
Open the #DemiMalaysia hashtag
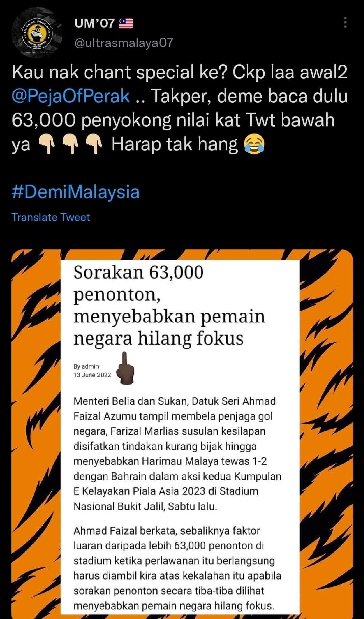pyautogui.click(x=76, y=192)
